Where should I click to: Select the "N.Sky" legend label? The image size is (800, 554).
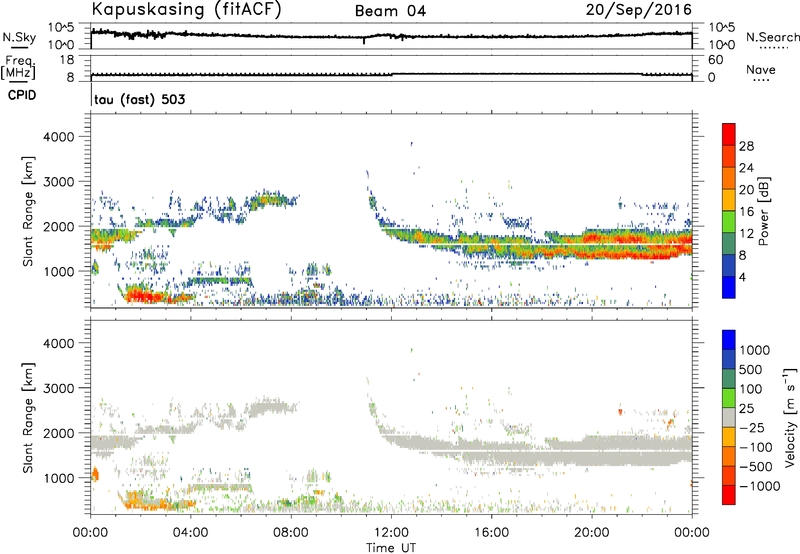point(19,37)
